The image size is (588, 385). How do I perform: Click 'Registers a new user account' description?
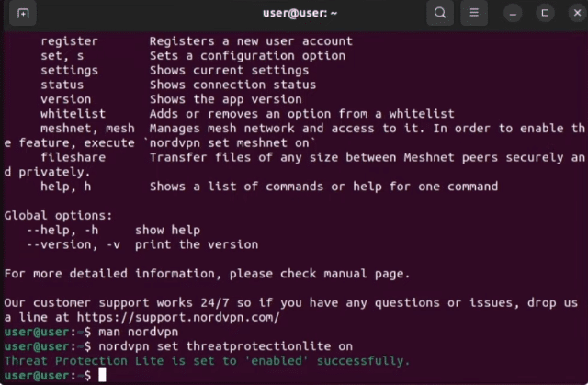click(251, 40)
